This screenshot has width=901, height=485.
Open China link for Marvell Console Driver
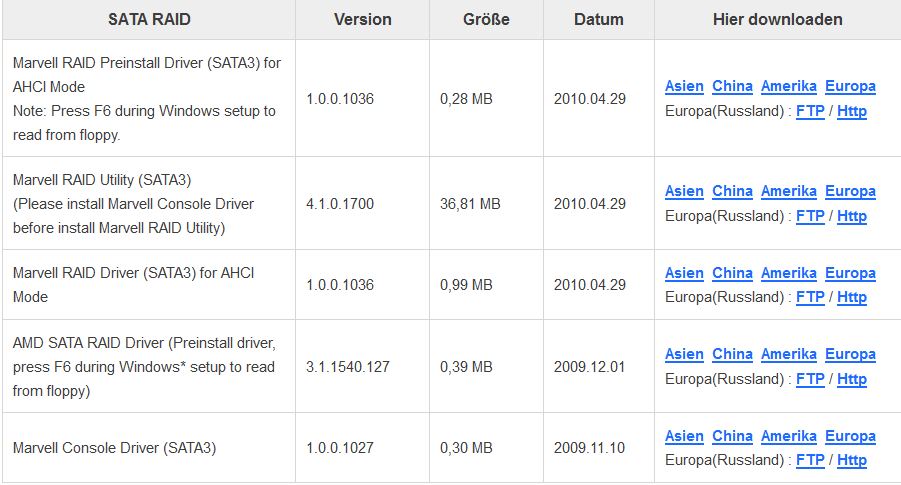732,436
